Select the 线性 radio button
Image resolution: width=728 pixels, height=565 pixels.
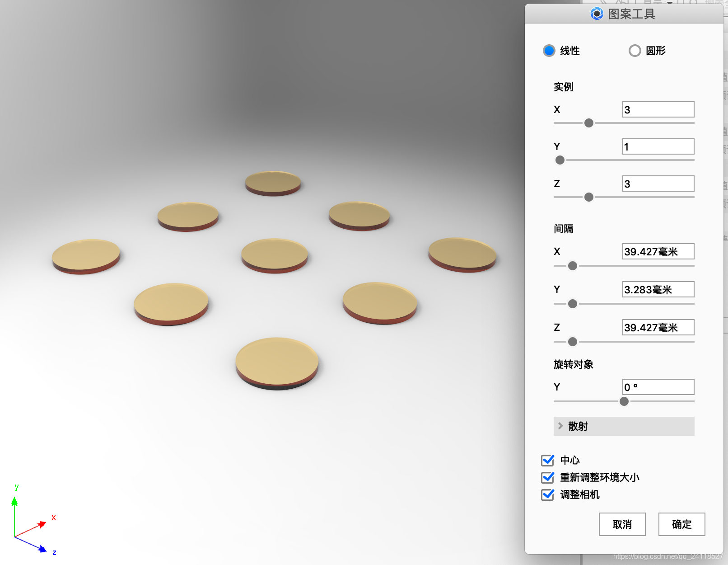(x=549, y=51)
